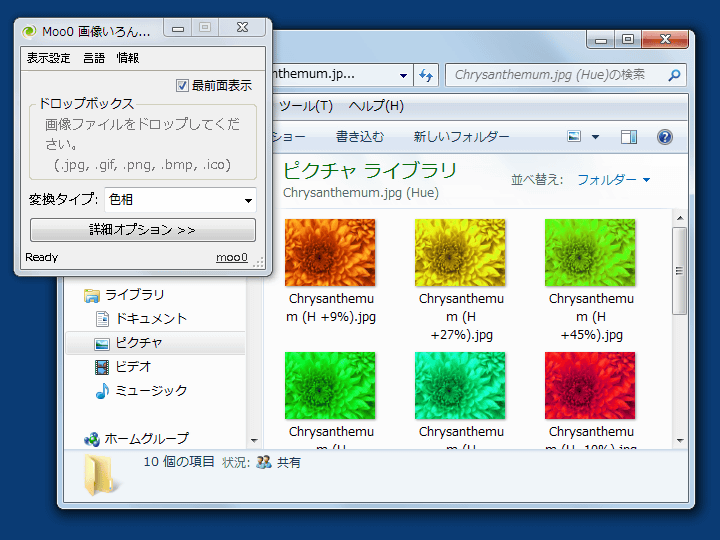Click the sidebar scroll down arrow

pyautogui.click(x=254, y=440)
